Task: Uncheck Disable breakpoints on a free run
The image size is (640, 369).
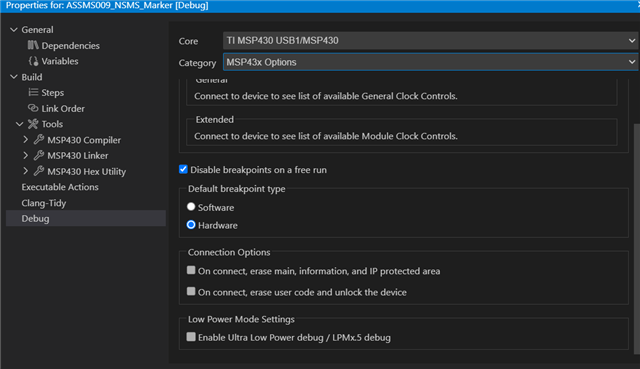Action: [x=183, y=169]
